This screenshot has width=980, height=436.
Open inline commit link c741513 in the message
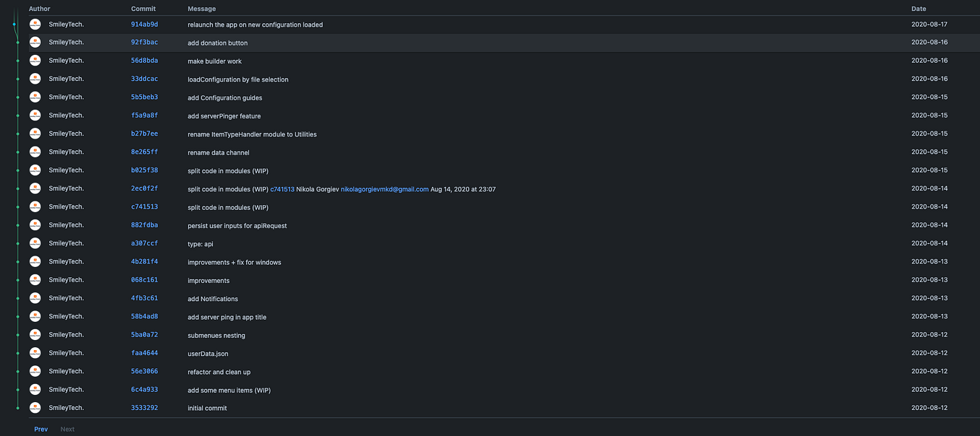281,188
